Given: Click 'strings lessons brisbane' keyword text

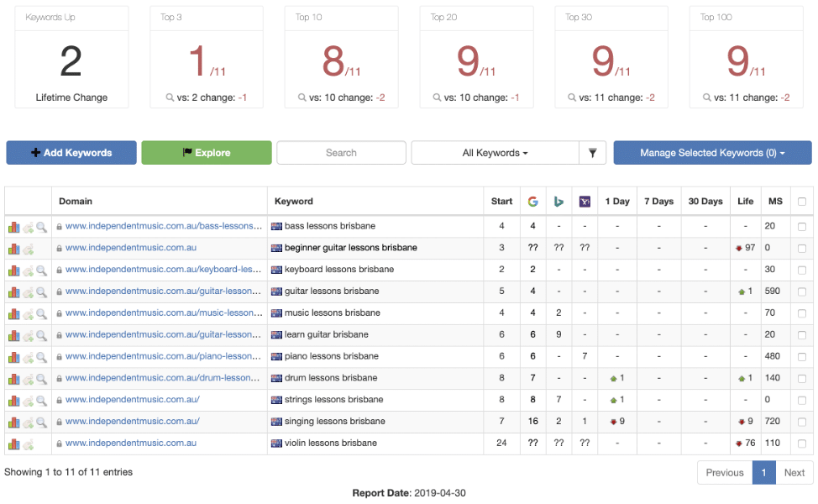Looking at the screenshot, I should 334,400.
